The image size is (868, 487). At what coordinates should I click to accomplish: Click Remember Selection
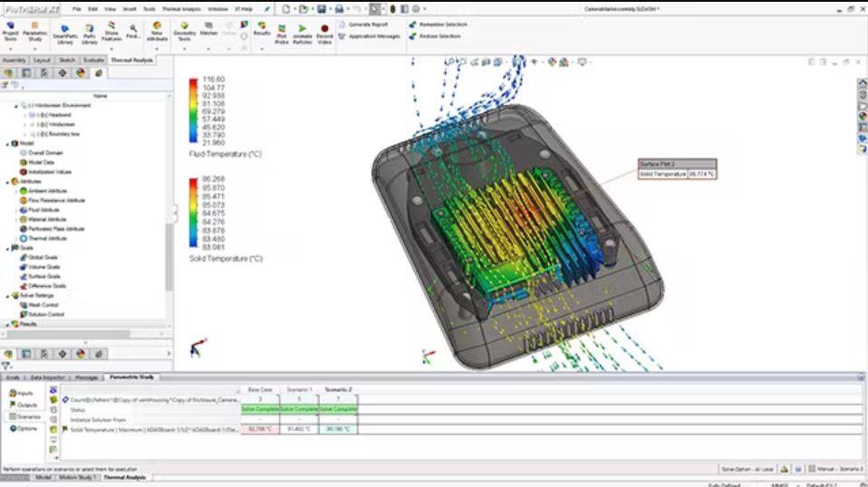(439, 24)
